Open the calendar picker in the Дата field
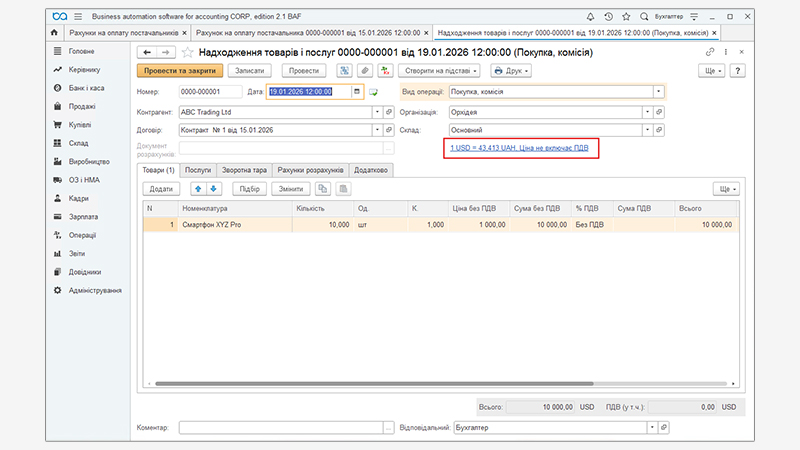800x450 pixels. (x=357, y=92)
